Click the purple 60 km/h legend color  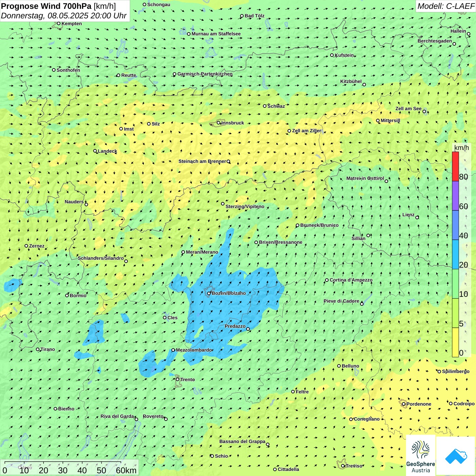point(455,196)
